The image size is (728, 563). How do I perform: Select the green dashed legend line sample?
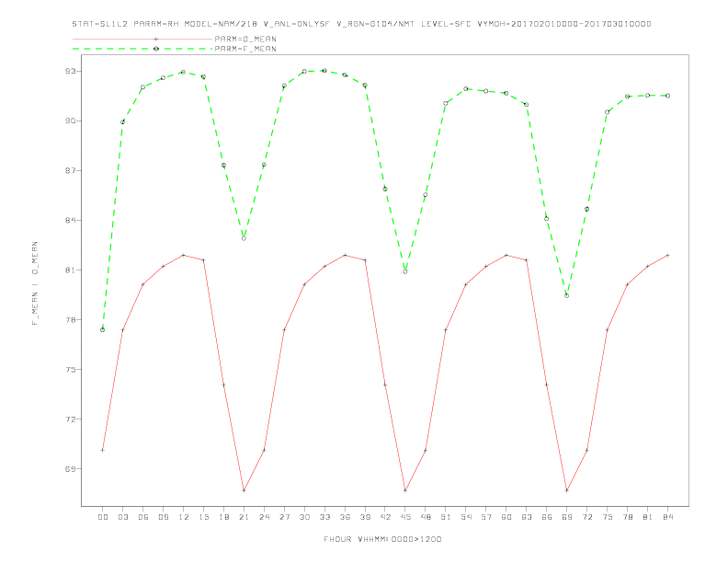tap(142, 49)
